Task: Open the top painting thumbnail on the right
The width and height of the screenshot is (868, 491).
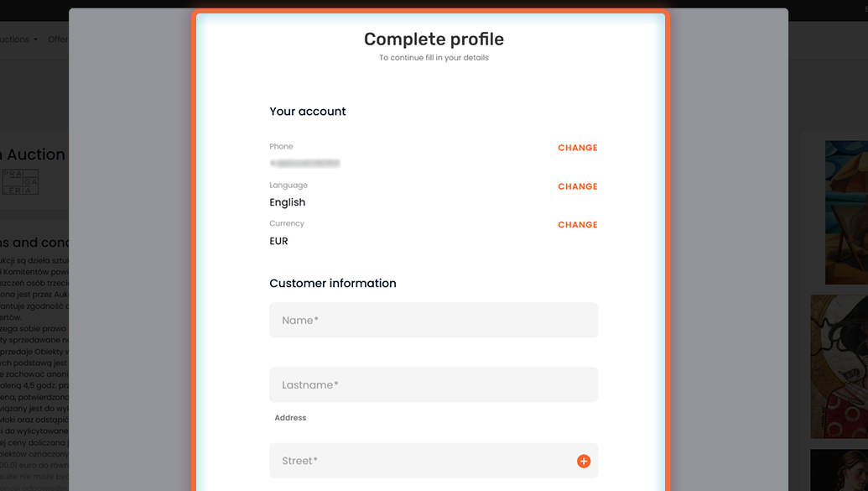Action: 846,212
